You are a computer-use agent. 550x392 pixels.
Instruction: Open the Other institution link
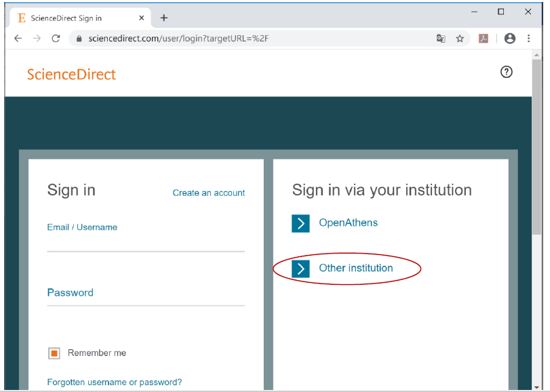[x=355, y=268]
